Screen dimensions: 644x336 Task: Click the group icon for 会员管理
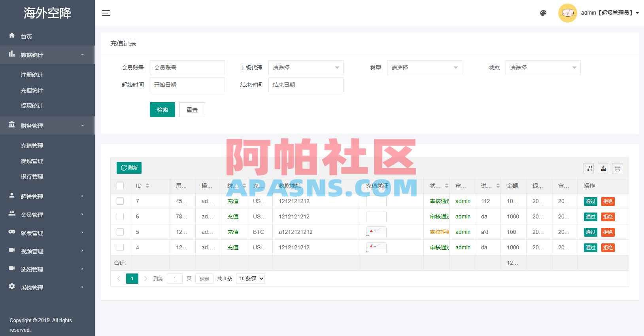click(x=12, y=214)
